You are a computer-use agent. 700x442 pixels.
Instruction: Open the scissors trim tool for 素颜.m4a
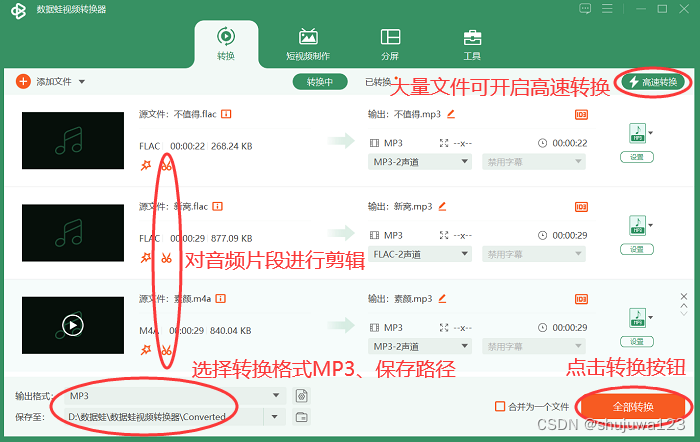click(167, 350)
